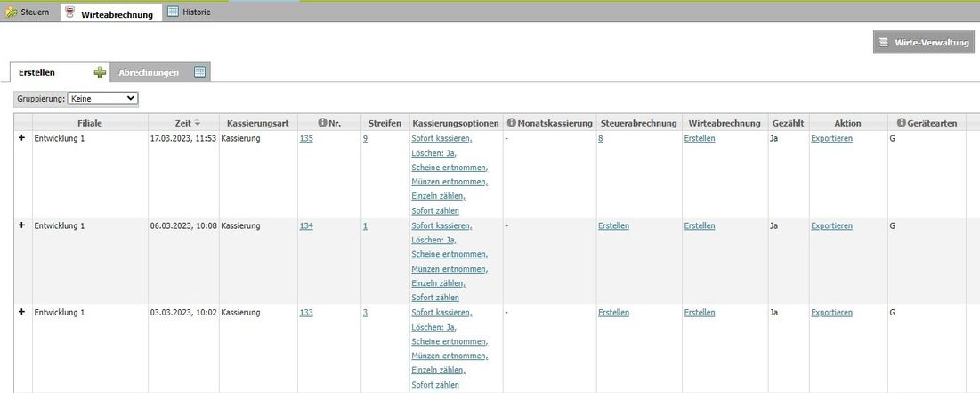Viewport: 980px width, 393px height.
Task: Select the Wirteabrechnung tab
Action: tap(110, 13)
